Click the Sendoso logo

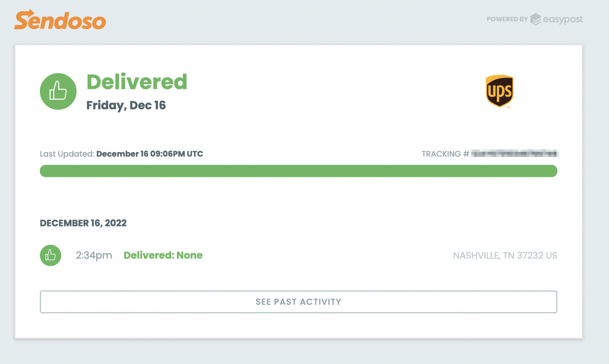pyautogui.click(x=60, y=20)
